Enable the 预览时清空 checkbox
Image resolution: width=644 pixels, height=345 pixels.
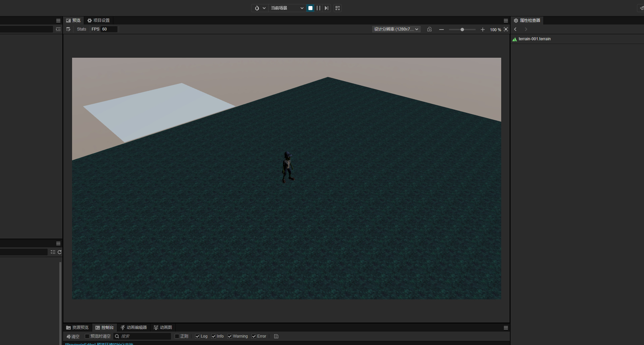coord(87,336)
